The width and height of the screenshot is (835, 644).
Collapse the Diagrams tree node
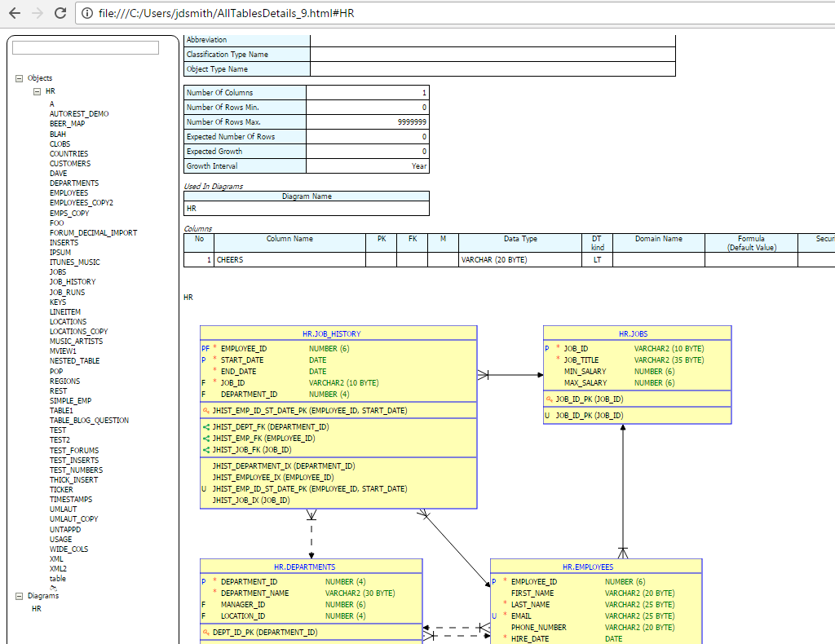coord(20,596)
